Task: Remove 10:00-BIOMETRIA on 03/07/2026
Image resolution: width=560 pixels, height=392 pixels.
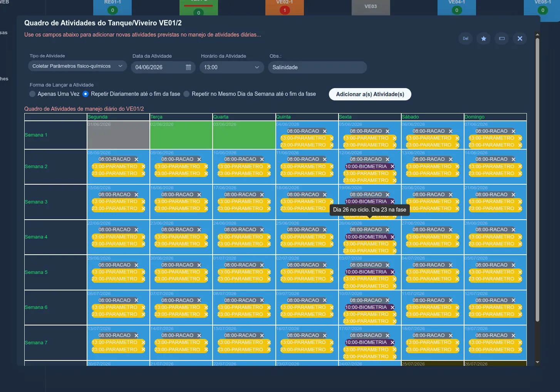Action: click(x=392, y=272)
